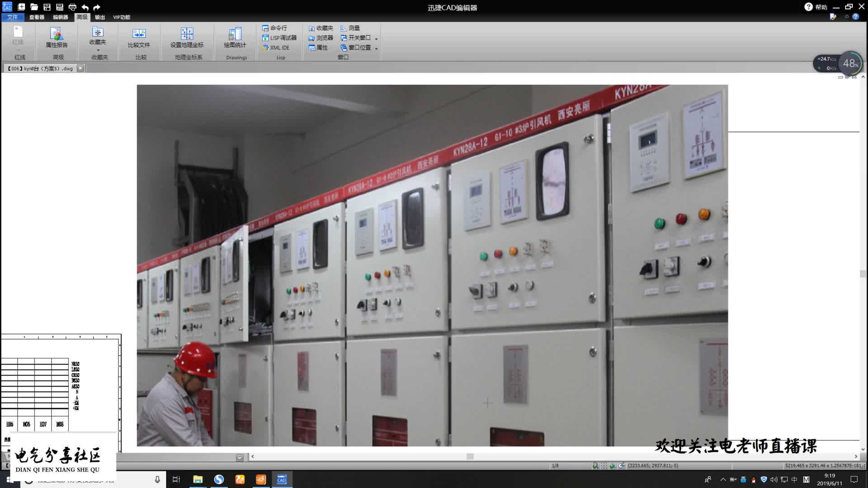Click the 开关窗口 toggle windows button
868x488 pixels.
click(x=356, y=38)
